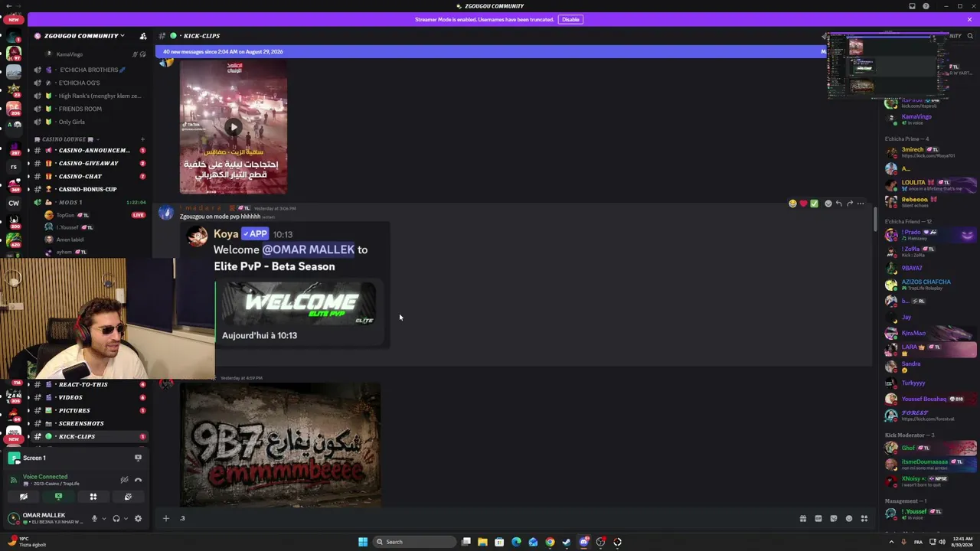This screenshot has width=980, height=551.
Task: Toggle screen sharing button in voice panel
Action: tap(58, 497)
